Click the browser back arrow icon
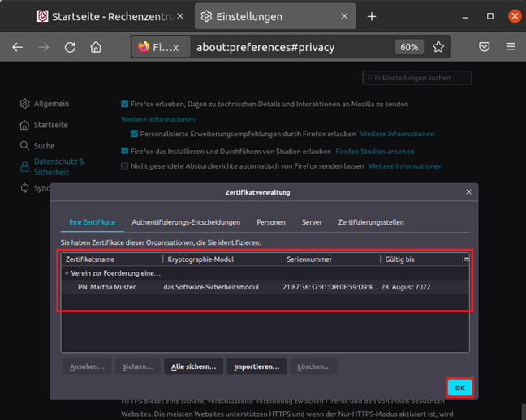 18,47
